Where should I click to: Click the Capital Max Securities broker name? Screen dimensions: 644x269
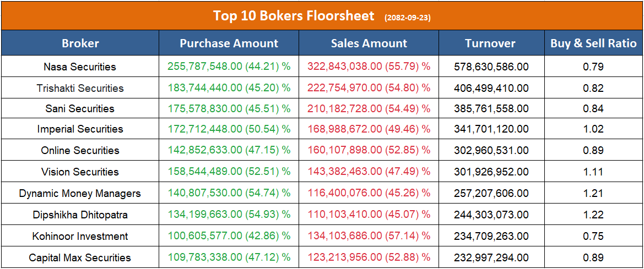80,258
